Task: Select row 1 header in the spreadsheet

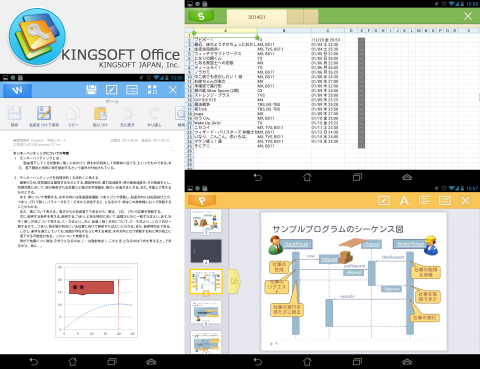Action: (x=189, y=35)
